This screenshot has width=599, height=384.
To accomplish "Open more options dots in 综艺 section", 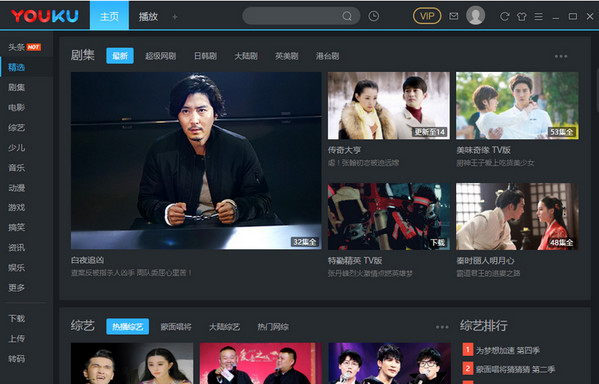I will click(442, 327).
